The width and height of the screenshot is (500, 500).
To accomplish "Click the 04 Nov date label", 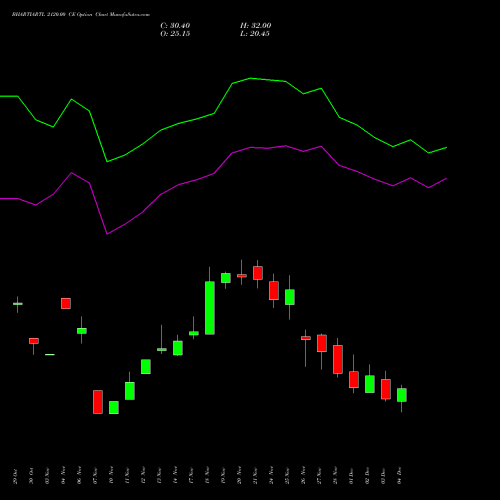I will (63, 476).
